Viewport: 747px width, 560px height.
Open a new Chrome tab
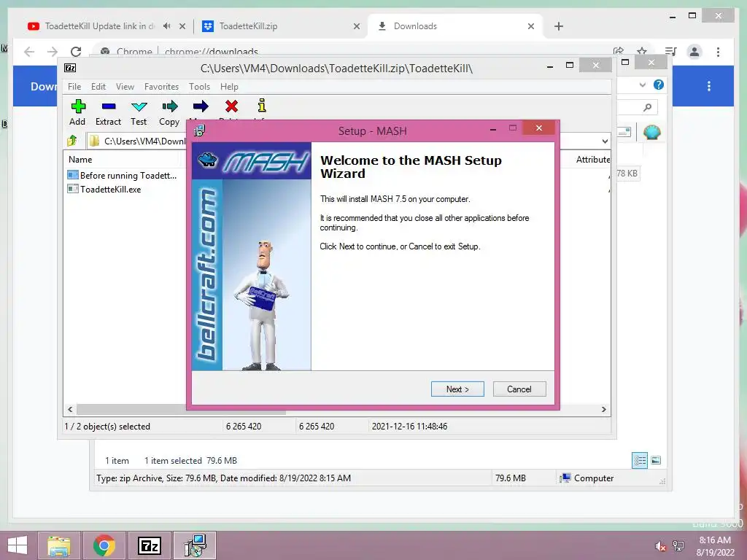click(559, 26)
